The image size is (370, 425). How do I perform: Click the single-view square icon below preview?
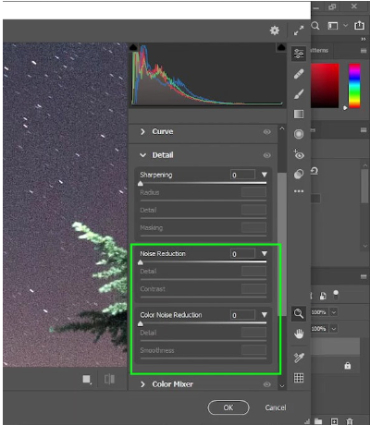click(x=87, y=379)
